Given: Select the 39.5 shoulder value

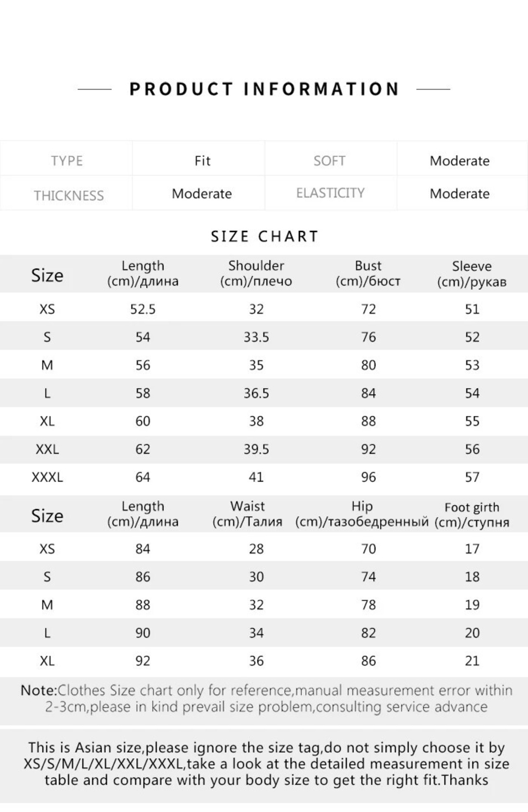Looking at the screenshot, I should tap(256, 449).
